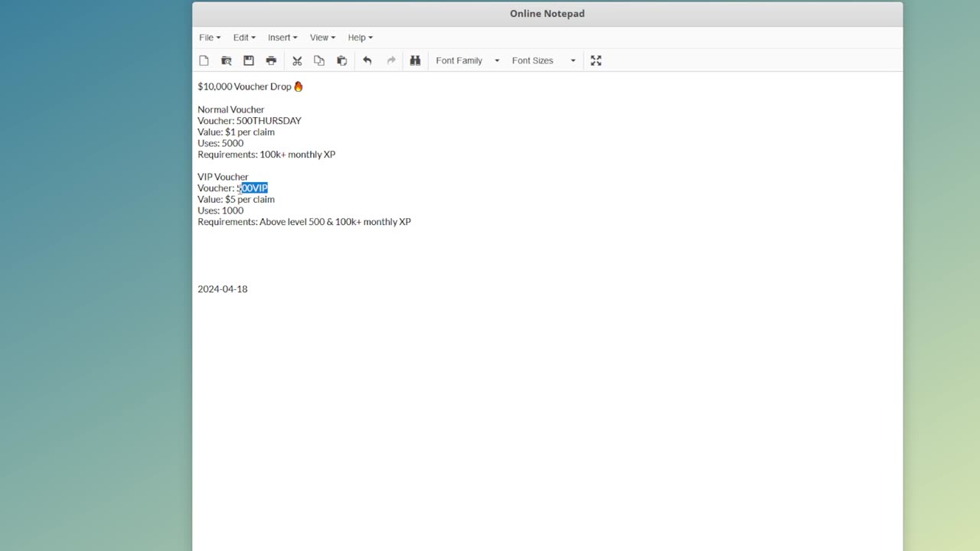The image size is (980, 551).
Task: Click the 'Value: $1 per claim' line
Action: [236, 132]
